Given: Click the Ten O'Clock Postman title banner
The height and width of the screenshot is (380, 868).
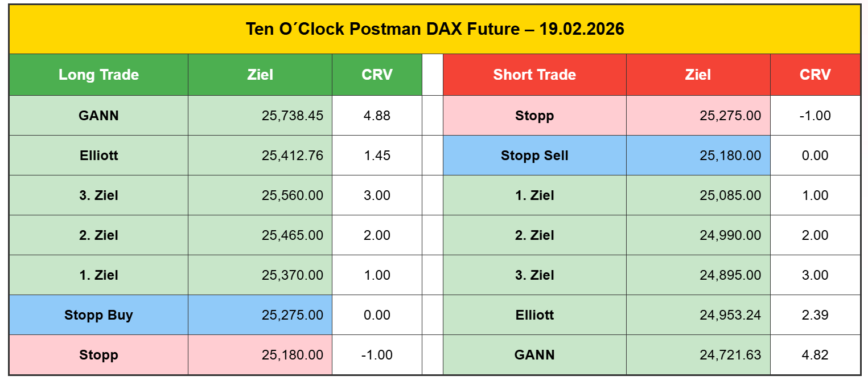Looking at the screenshot, I should pos(434,29).
